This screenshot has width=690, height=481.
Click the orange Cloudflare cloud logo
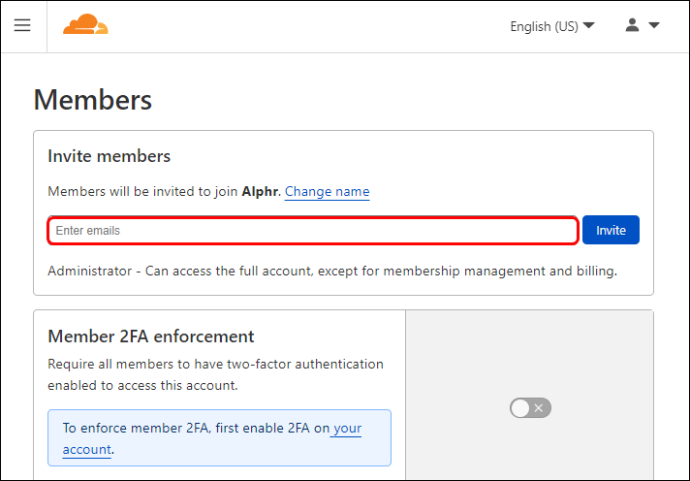[x=86, y=24]
